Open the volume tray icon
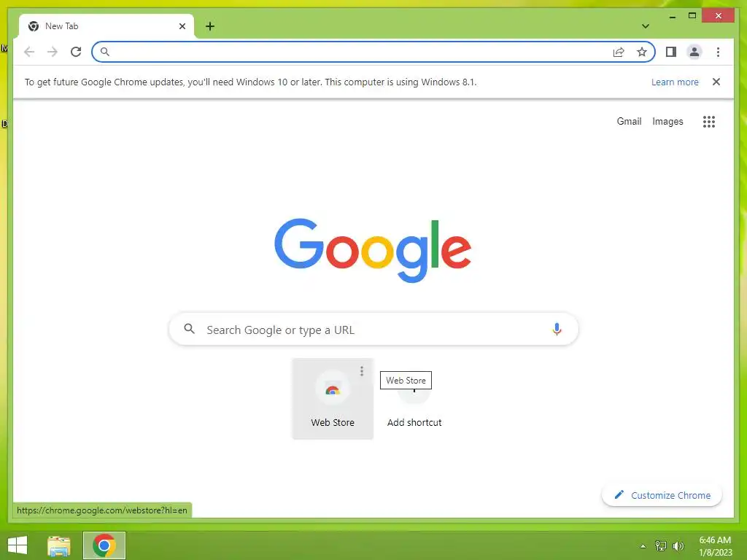Image resolution: width=747 pixels, height=560 pixels. (x=678, y=546)
